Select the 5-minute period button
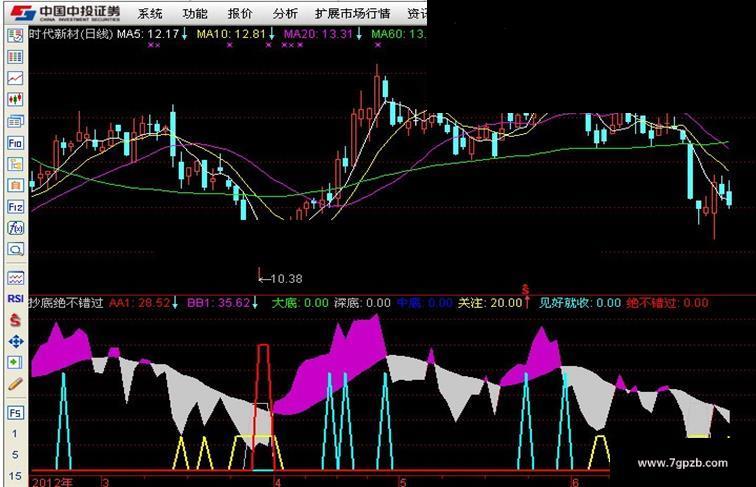Viewport: 756px width, 487px height. coord(14,455)
